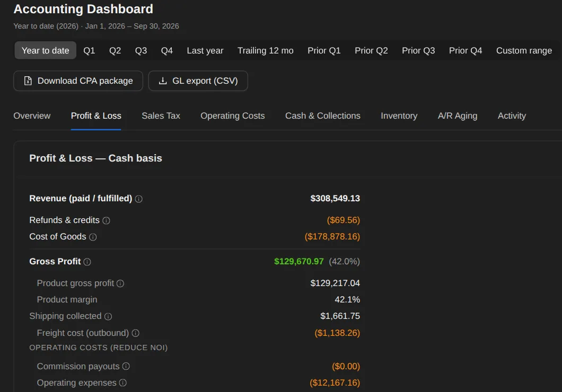Go to the Sales Tax tab
Viewport: 562px width, 392px height.
click(161, 116)
